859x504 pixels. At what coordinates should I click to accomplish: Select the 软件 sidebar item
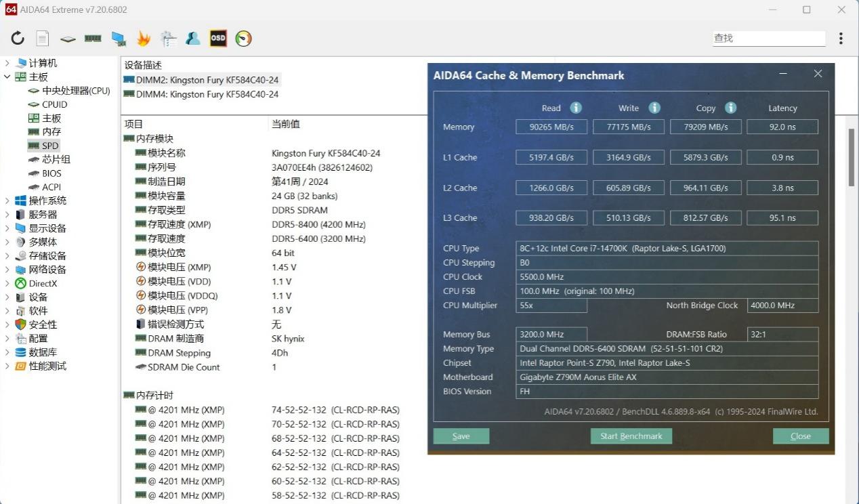[38, 311]
